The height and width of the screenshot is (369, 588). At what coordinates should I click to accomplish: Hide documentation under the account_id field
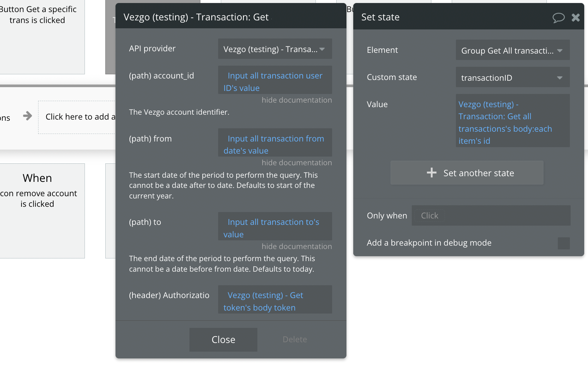click(x=297, y=100)
